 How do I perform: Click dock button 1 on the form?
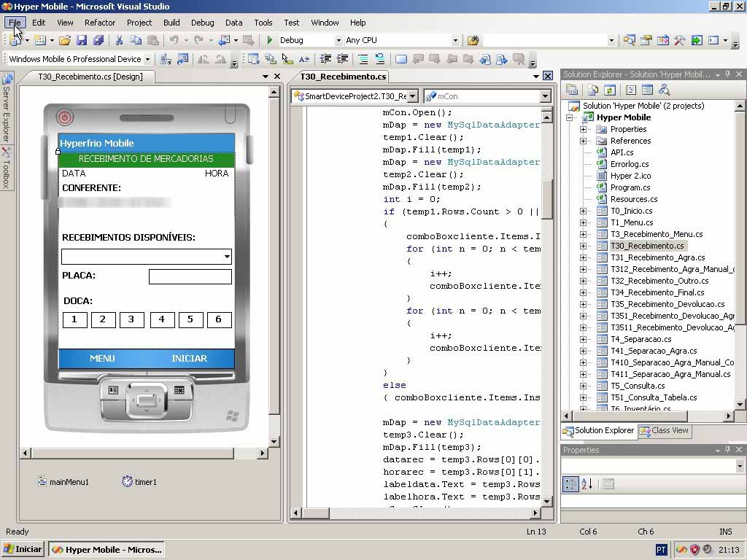pos(75,320)
